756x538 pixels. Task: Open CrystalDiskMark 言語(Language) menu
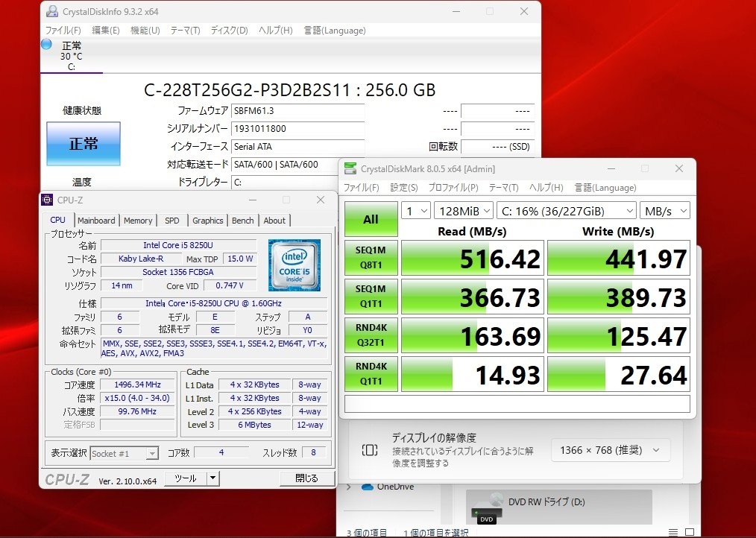point(605,188)
